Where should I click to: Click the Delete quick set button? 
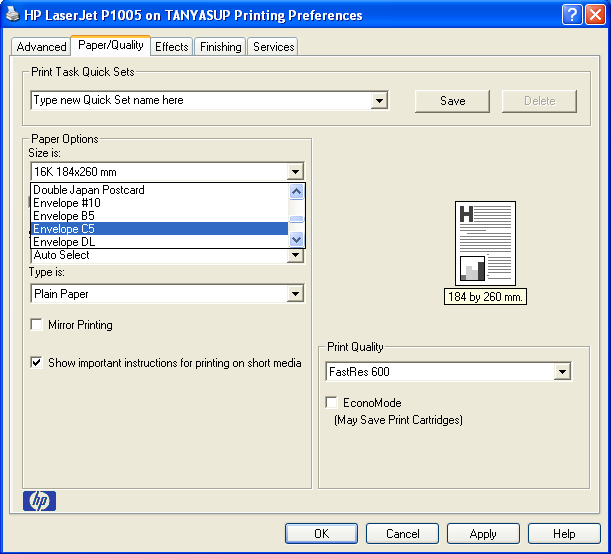click(539, 101)
